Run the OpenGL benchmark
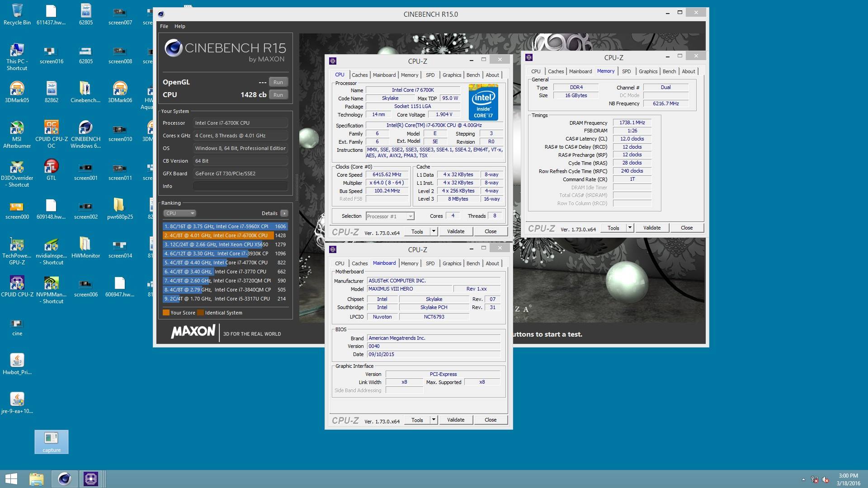Screen dimensions: 868x488 coord(278,82)
